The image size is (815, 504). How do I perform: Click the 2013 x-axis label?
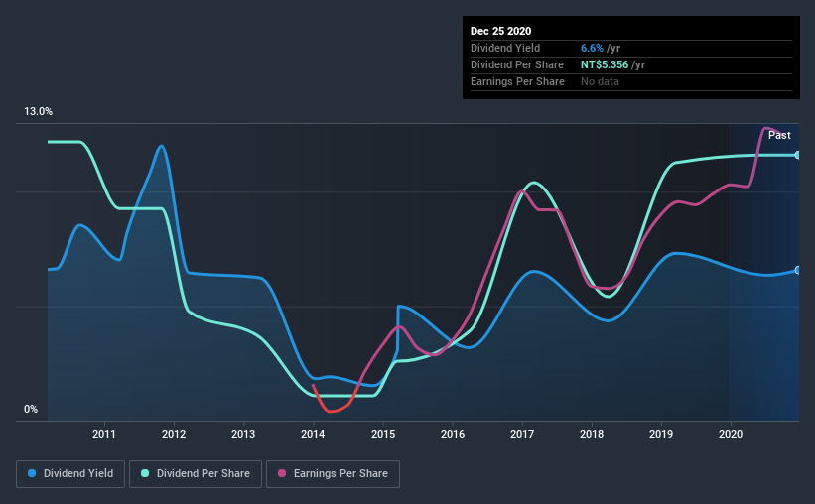(x=243, y=434)
